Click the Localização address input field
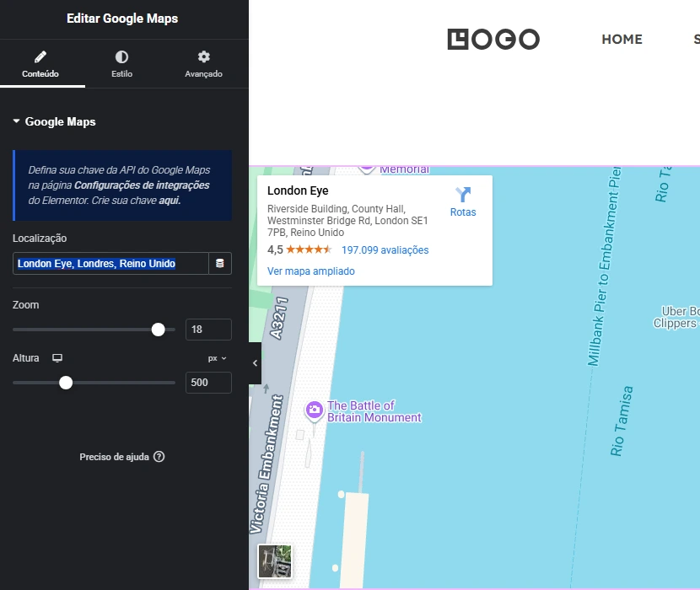The width and height of the screenshot is (700, 590). coord(110,264)
